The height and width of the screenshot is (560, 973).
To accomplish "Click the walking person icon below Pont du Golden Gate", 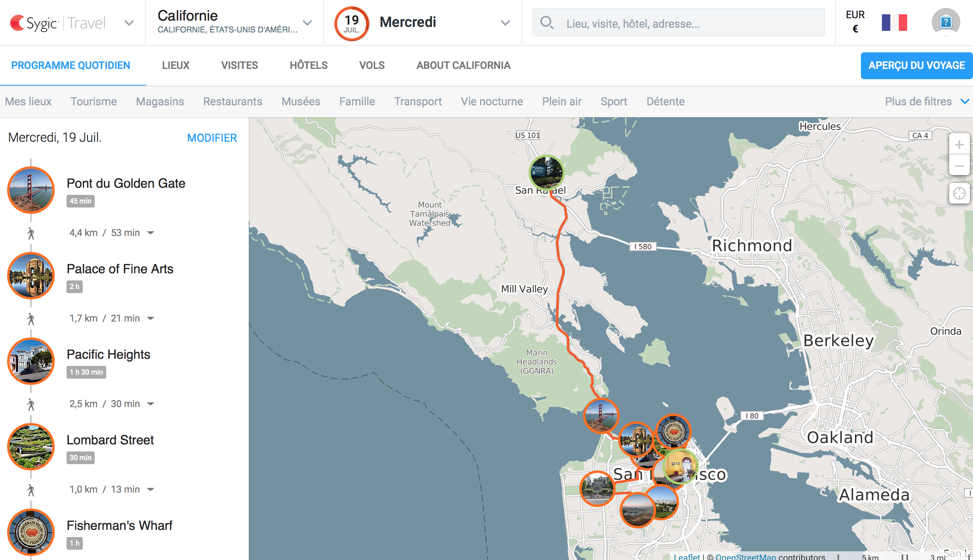I will (x=31, y=232).
